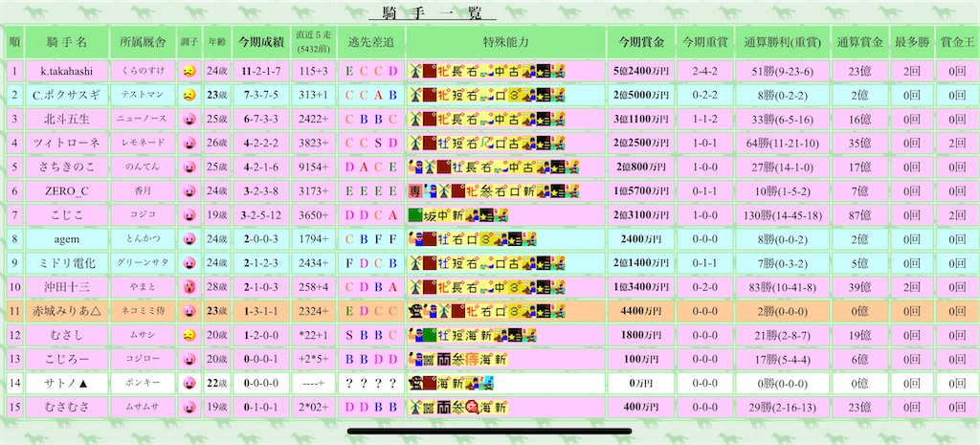This screenshot has height=445, width=980.
Task: Click season record 11-2-1-7
Action: [x=261, y=71]
